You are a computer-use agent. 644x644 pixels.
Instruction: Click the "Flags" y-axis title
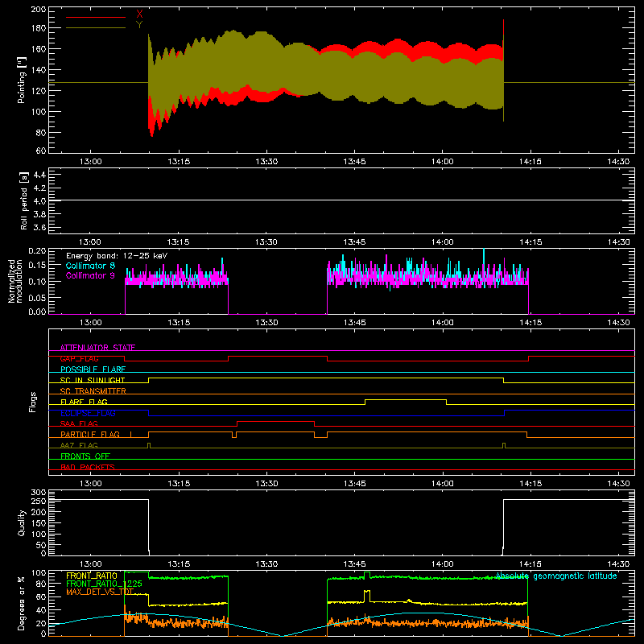pos(32,402)
